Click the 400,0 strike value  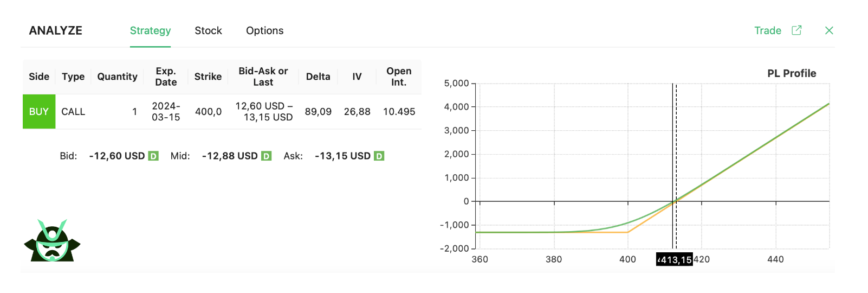[x=208, y=112]
